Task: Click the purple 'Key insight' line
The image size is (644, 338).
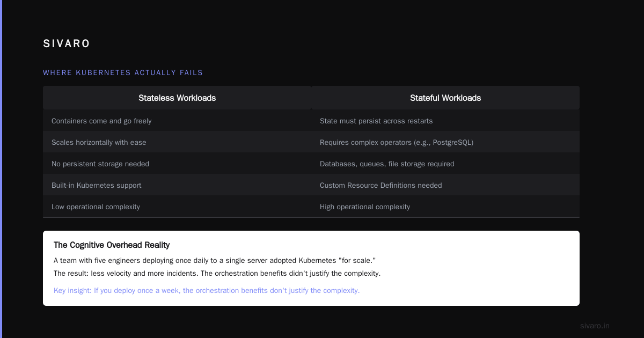Action: tap(207, 290)
